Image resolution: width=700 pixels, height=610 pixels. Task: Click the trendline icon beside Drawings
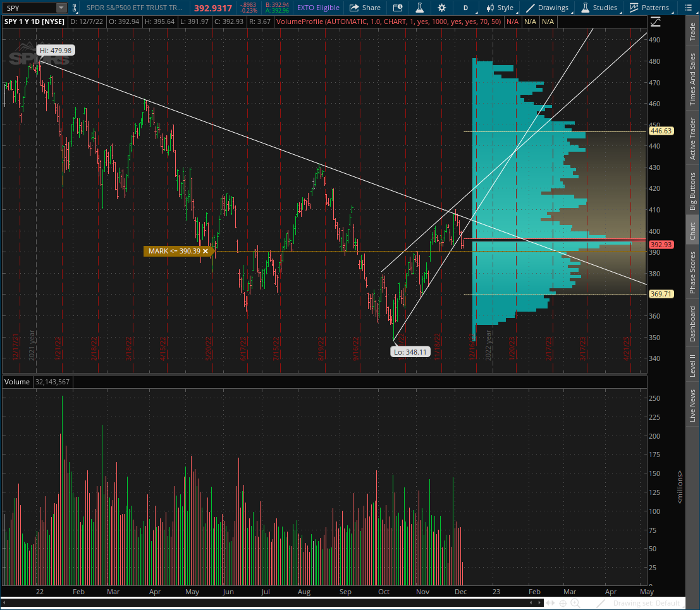pyautogui.click(x=531, y=8)
